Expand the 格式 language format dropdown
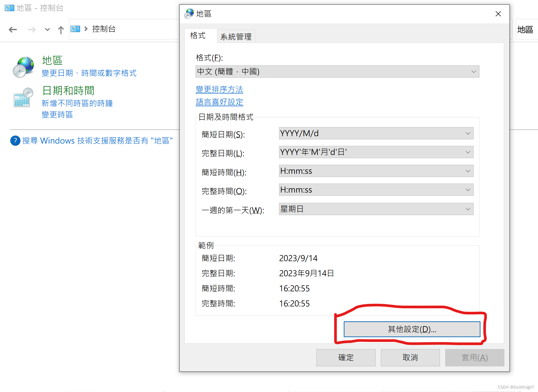The height and width of the screenshot is (392, 538). click(x=337, y=72)
